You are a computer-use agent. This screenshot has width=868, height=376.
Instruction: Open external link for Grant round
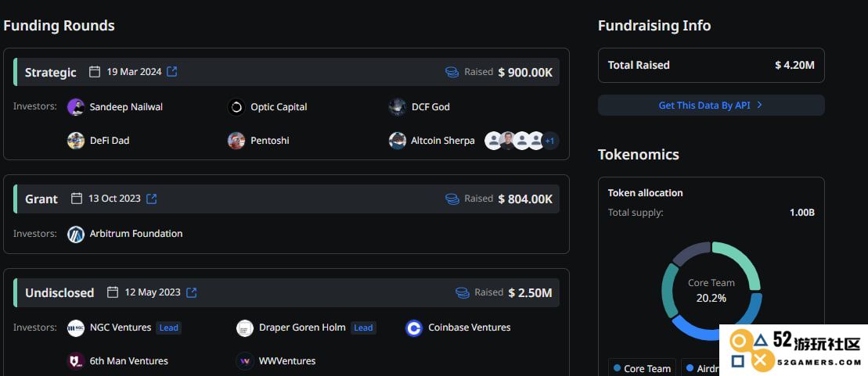(151, 199)
